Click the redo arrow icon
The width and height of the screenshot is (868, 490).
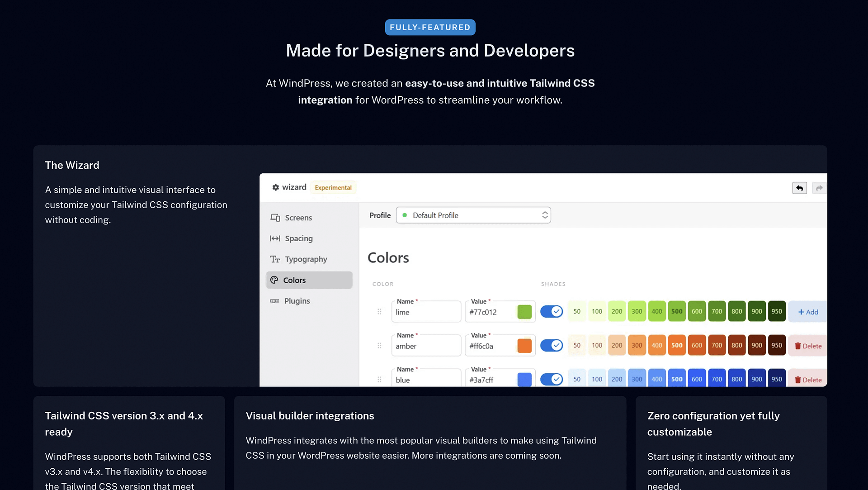819,188
